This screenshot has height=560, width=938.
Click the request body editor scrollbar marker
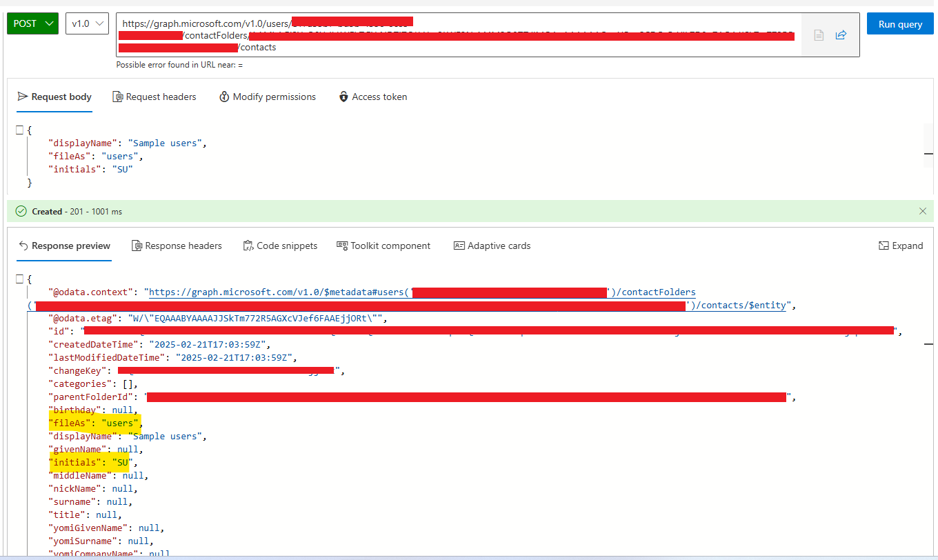tap(928, 154)
